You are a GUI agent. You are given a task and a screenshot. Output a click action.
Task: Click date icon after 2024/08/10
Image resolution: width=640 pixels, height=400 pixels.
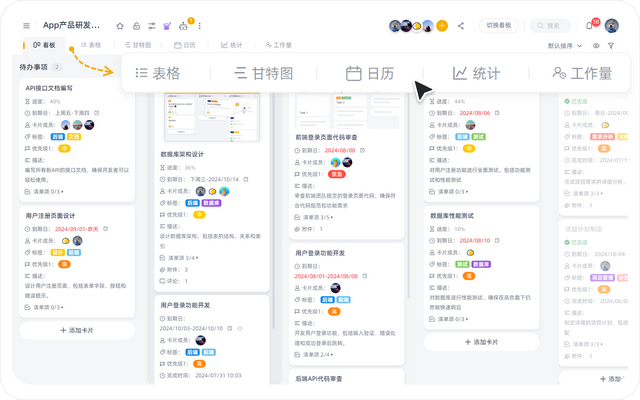[497, 240]
